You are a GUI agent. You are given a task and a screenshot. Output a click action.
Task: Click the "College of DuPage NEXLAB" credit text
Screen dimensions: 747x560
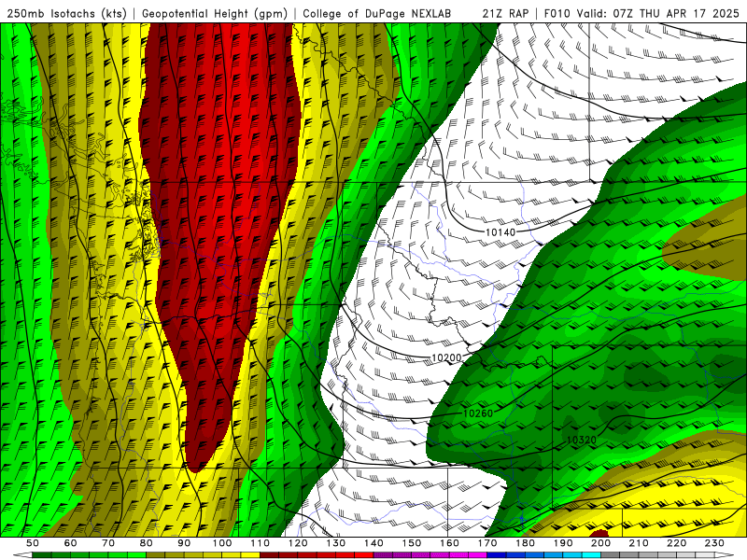pyautogui.click(x=377, y=13)
